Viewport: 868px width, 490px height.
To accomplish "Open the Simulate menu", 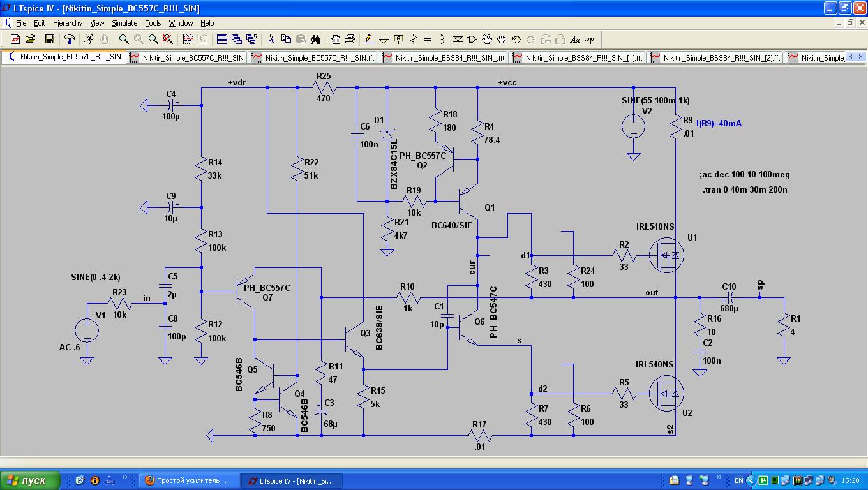I will click(x=125, y=23).
